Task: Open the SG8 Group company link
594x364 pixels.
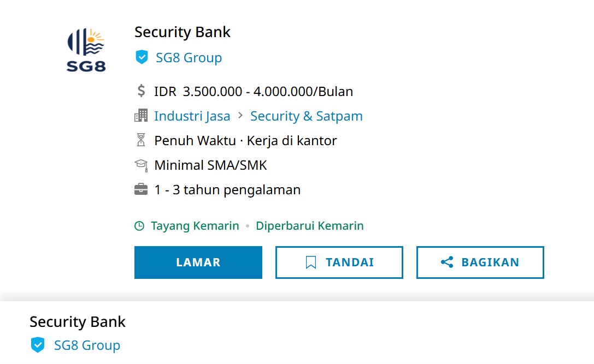Action: 189,57
